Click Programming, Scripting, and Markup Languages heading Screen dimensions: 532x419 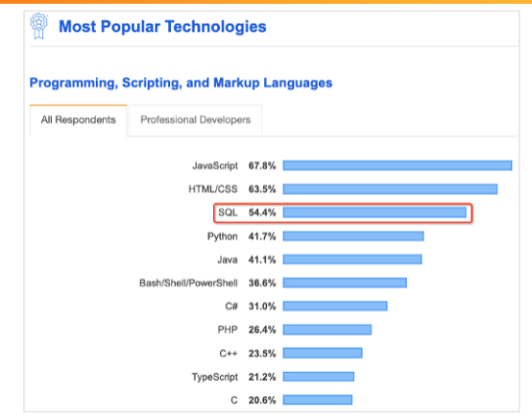tap(181, 83)
